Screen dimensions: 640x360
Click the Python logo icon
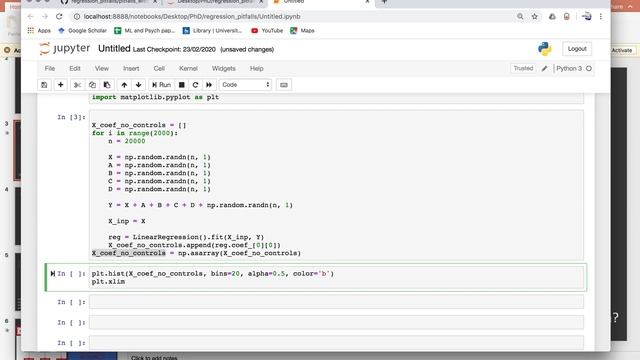(544, 49)
